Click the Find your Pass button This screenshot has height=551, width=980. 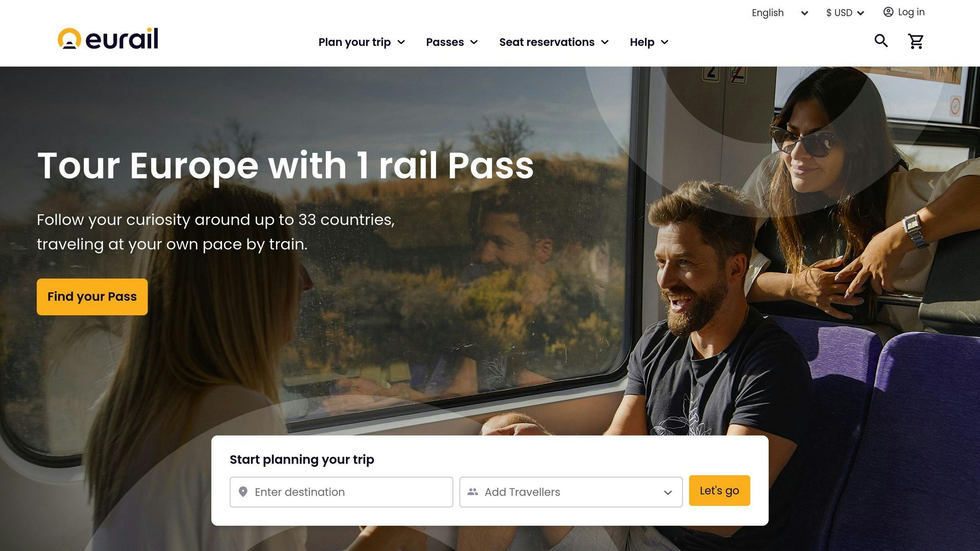[92, 297]
